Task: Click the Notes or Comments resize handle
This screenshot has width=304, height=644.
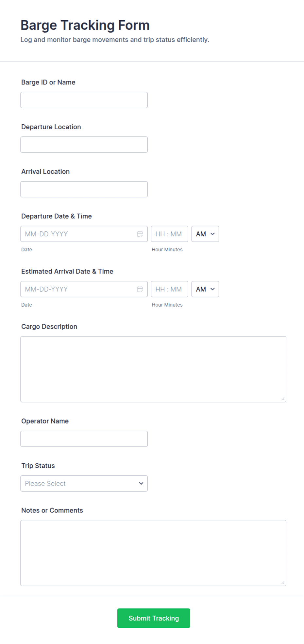Action: click(x=283, y=583)
